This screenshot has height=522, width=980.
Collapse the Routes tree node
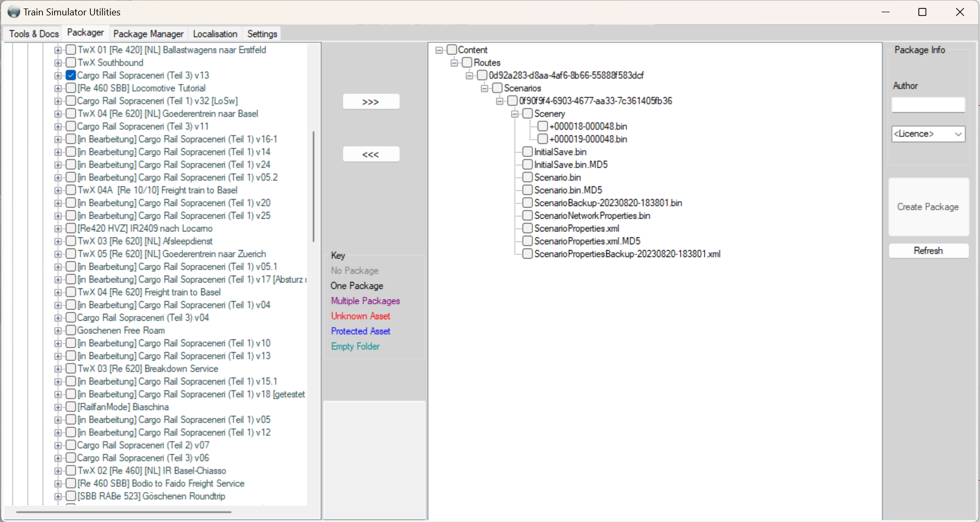pyautogui.click(x=454, y=63)
